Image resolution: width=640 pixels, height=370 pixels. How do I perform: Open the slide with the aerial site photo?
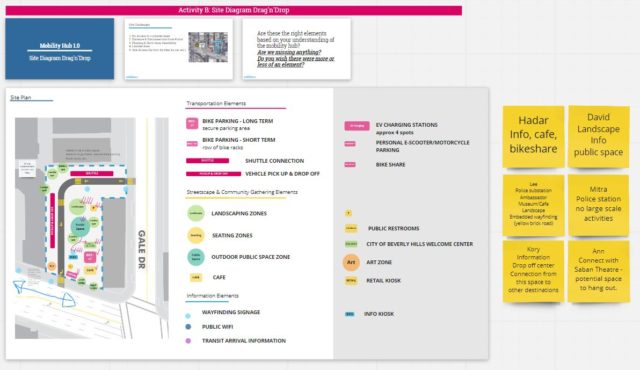(x=179, y=49)
